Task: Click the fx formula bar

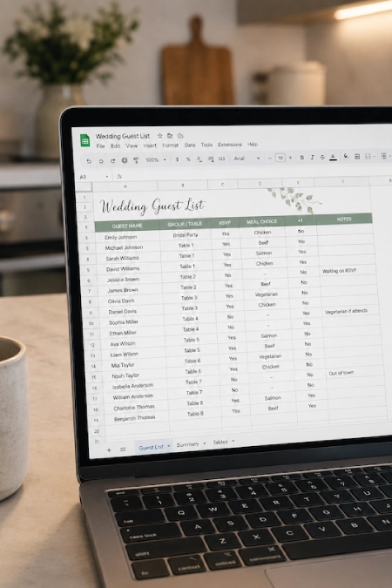Action: pyautogui.click(x=119, y=176)
